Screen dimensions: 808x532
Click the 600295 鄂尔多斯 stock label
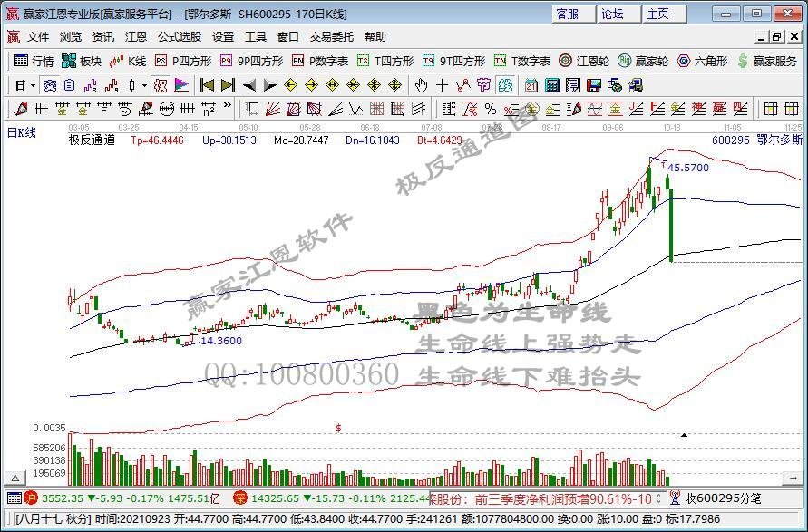coord(757,140)
